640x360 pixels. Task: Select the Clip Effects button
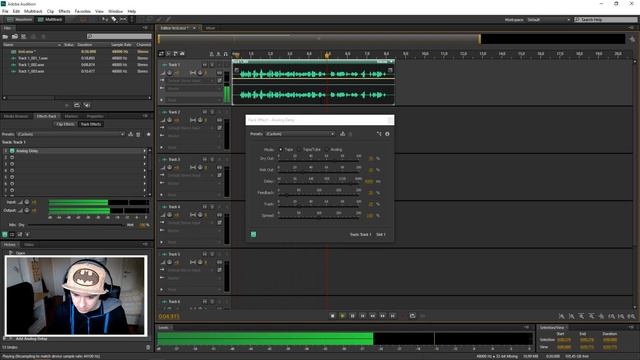tap(65, 124)
